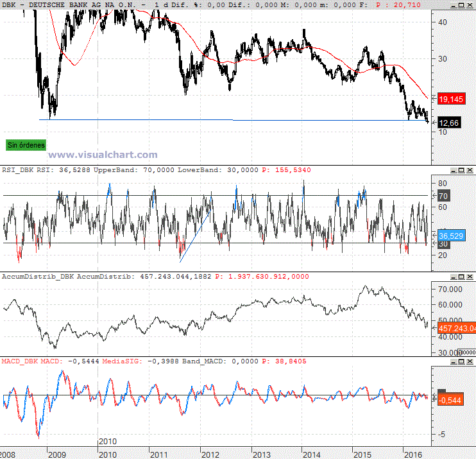Image resolution: width=476 pixels, height=459 pixels.
Task: Click the 70 upper band label on RSI axis
Action: 443,196
